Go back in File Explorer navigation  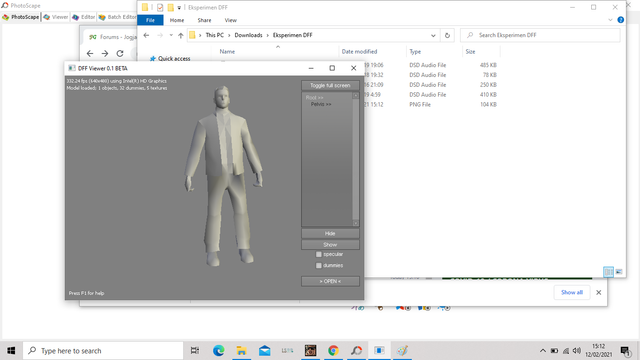[147, 35]
